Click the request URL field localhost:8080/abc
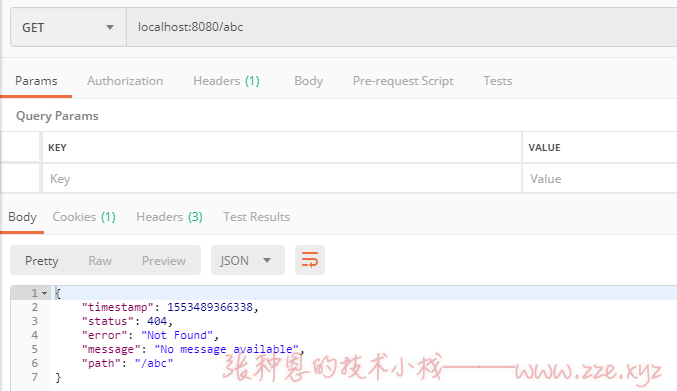Viewport: 677px width, 391px height. pyautogui.click(x=402, y=27)
